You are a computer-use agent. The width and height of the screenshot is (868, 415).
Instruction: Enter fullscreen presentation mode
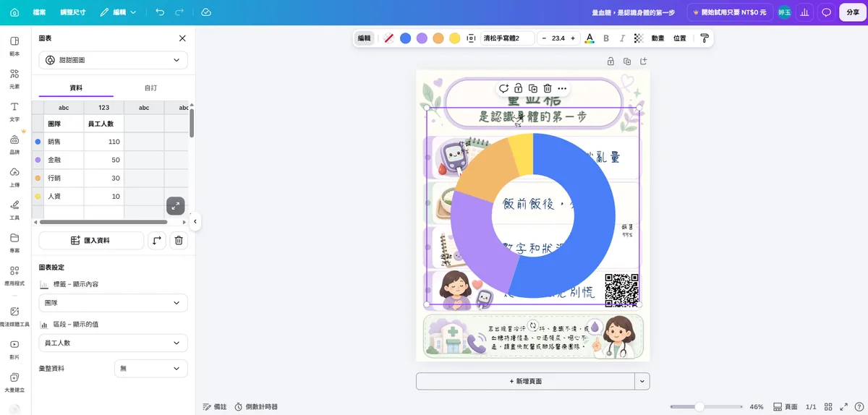click(846, 407)
